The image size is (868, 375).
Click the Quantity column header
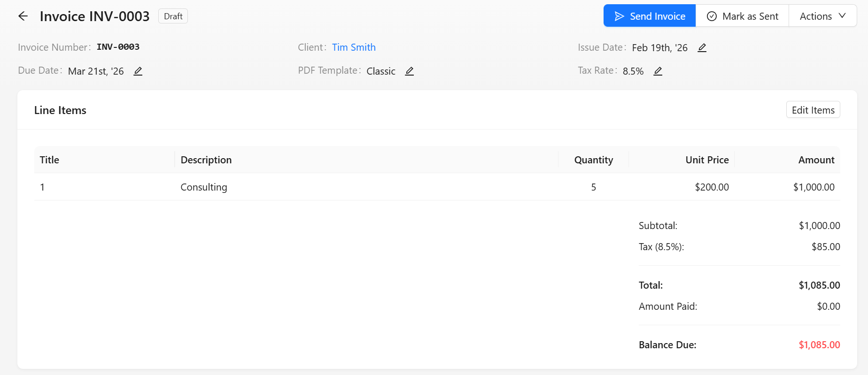tap(593, 160)
